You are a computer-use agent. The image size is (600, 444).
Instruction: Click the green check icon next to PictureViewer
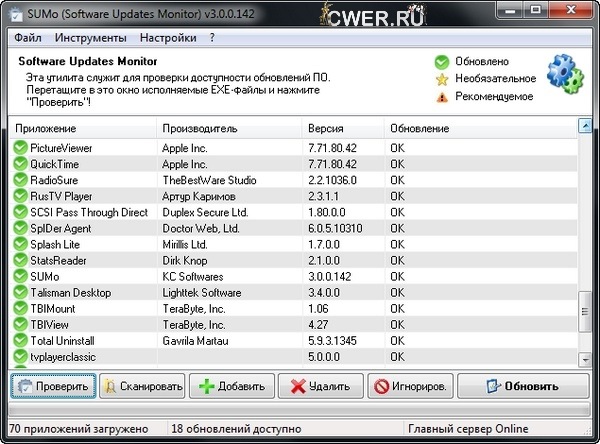[20, 148]
